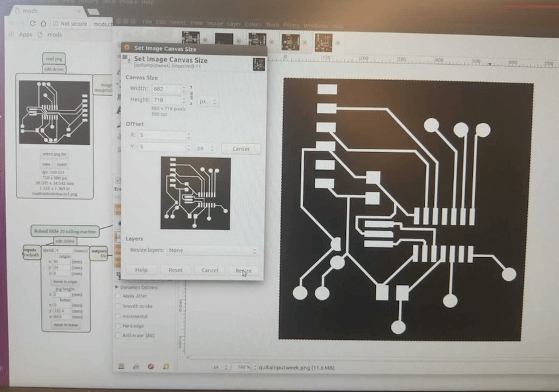Close the Set Image Canvas Size dialog
The height and width of the screenshot is (392, 559).
pyautogui.click(x=127, y=48)
